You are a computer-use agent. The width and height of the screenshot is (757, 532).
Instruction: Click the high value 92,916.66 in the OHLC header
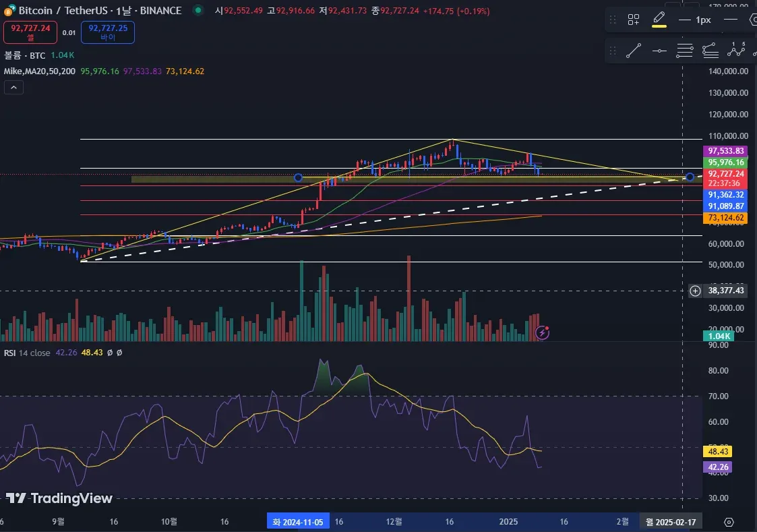(295, 11)
